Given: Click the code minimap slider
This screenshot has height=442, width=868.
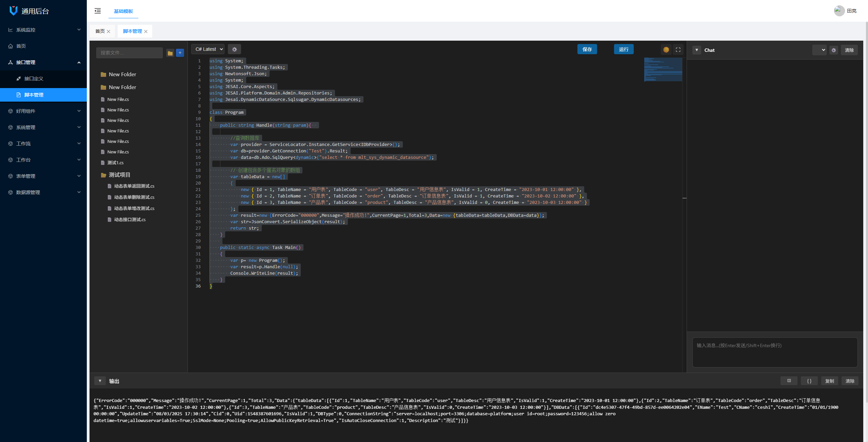Looking at the screenshot, I should [663, 69].
